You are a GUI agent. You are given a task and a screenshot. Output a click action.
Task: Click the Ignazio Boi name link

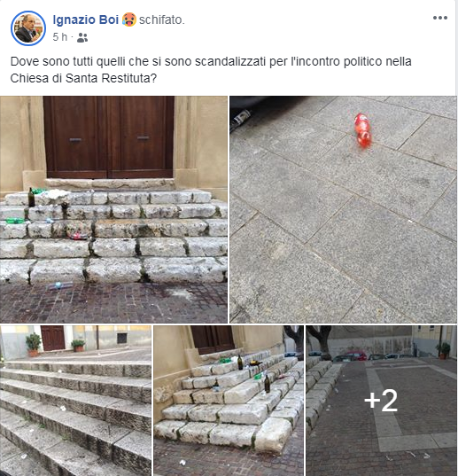[x=86, y=20]
